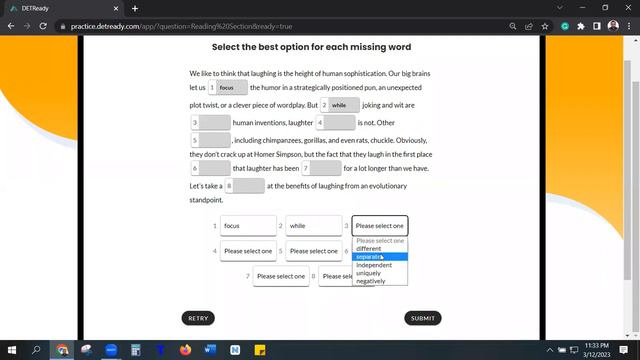Close the DETReady tab
Image resolution: width=640 pixels, height=360 pixels.
116,8
